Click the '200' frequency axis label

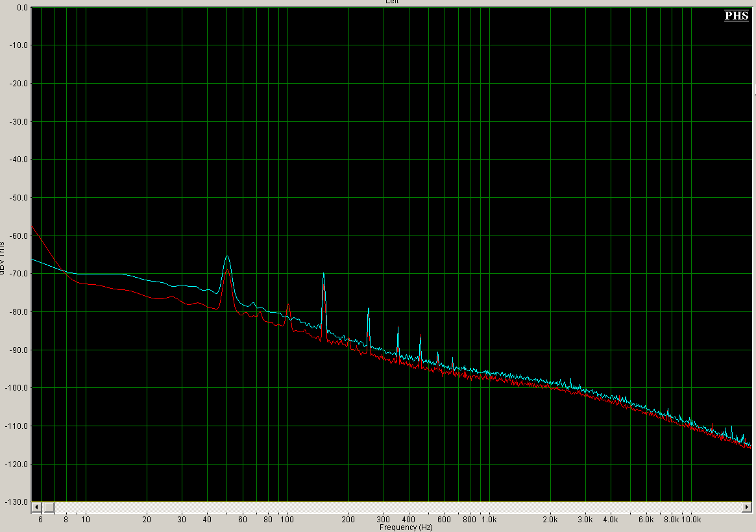pyautogui.click(x=348, y=520)
